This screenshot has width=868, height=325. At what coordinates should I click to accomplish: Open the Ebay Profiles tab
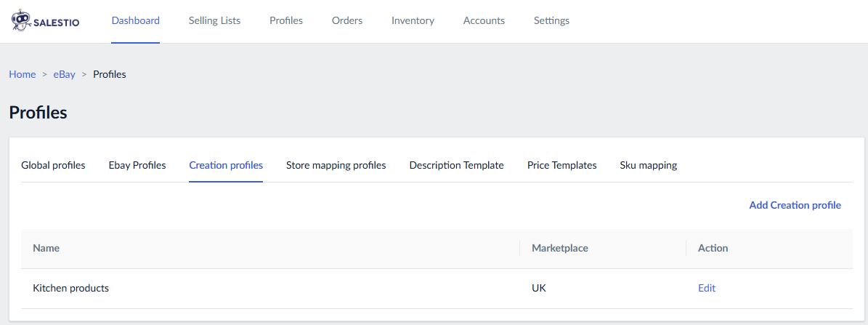(137, 165)
